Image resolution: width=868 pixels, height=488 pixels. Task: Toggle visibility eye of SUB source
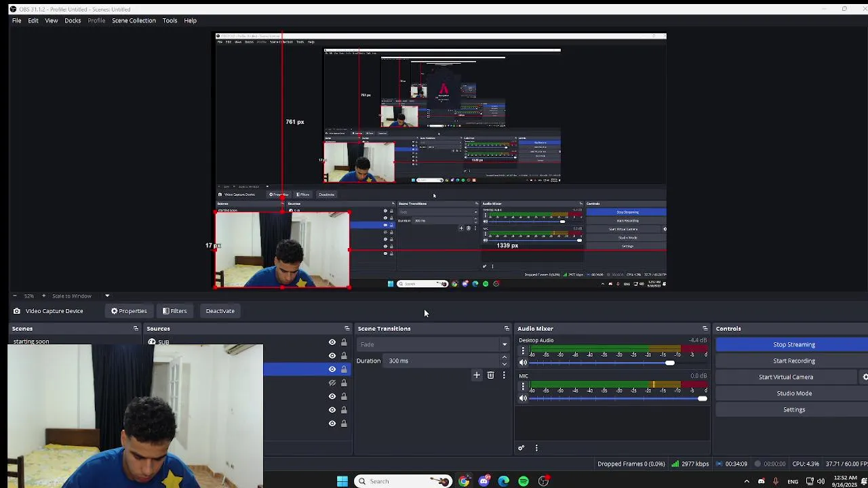pos(332,342)
